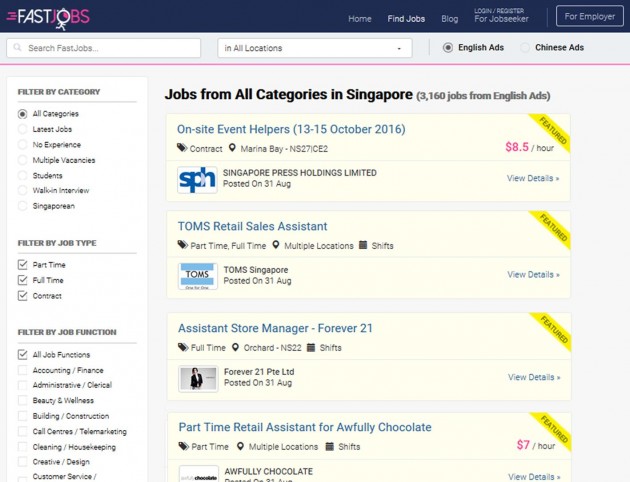Open the Find Jobs menu item
This screenshot has width=630, height=482.
[406, 18]
